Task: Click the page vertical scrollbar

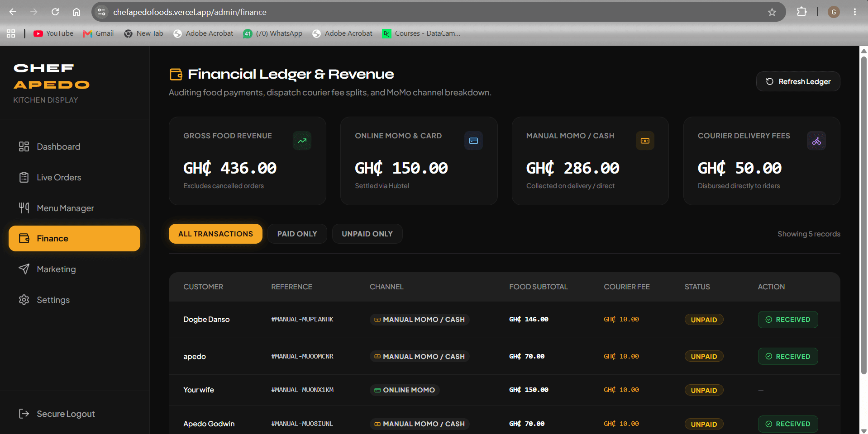Action: tap(863, 215)
